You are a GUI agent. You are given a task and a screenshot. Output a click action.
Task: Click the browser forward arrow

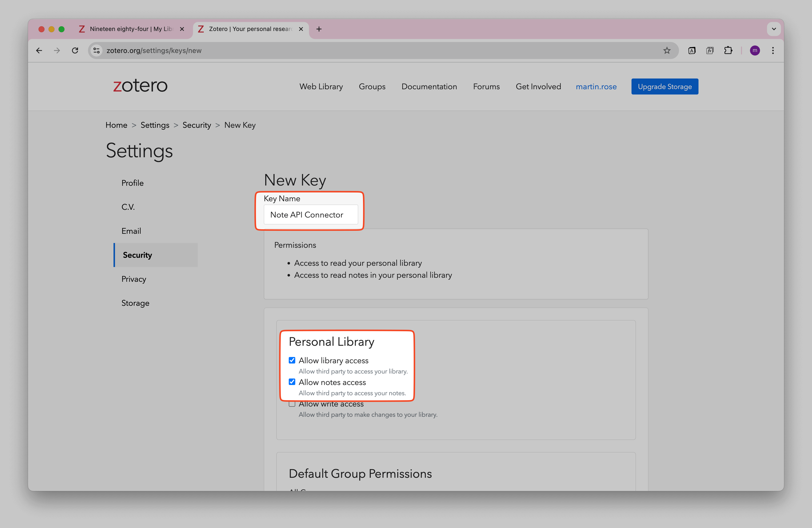57,50
